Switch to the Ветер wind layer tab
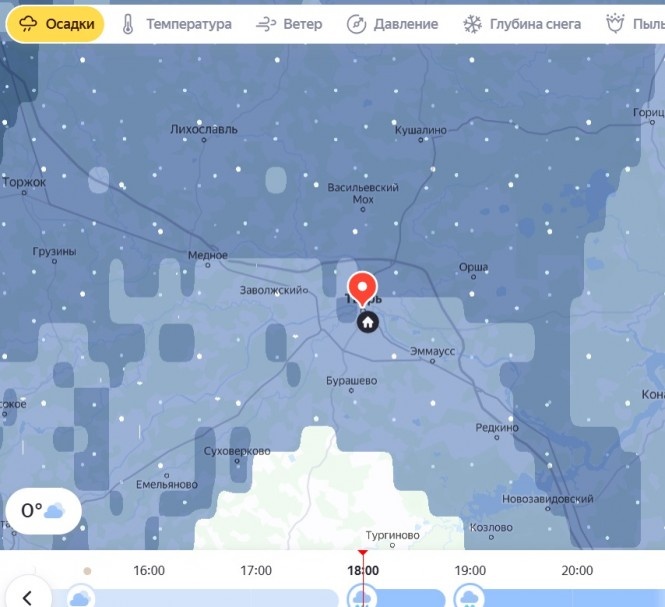Viewport: 665px width, 607px height. (289, 24)
